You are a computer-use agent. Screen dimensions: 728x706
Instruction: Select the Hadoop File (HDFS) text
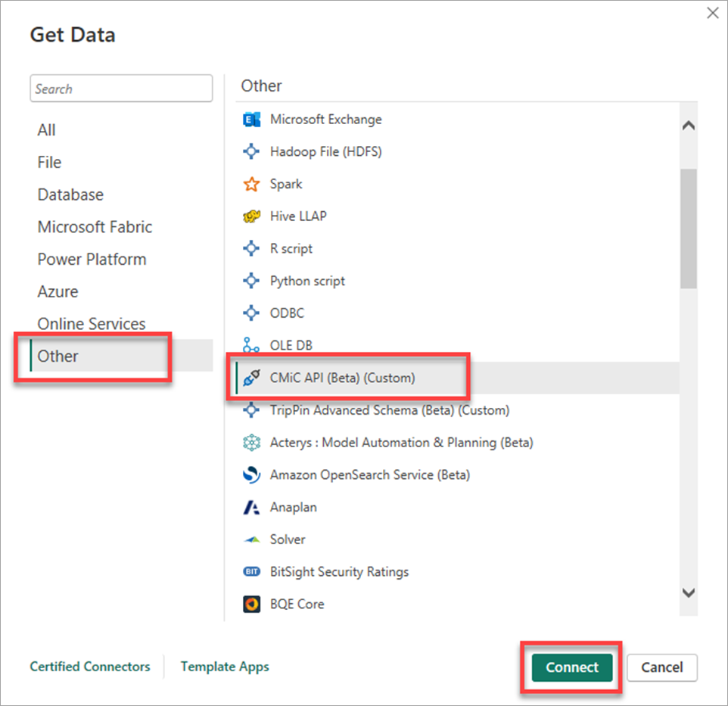tap(326, 152)
